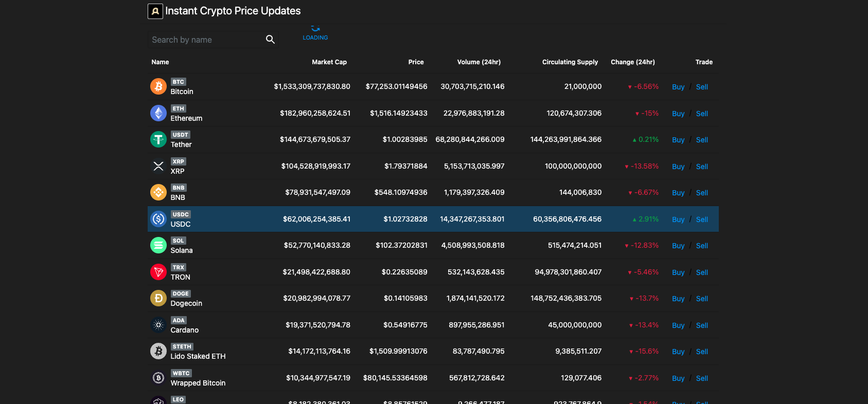
Task: Click Buy for Wrapped Bitcoin
Action: pyautogui.click(x=678, y=378)
